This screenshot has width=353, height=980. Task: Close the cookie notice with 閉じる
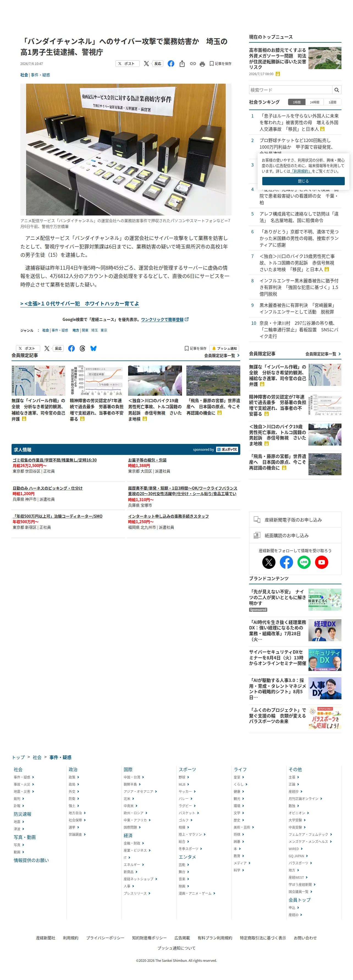303,181
